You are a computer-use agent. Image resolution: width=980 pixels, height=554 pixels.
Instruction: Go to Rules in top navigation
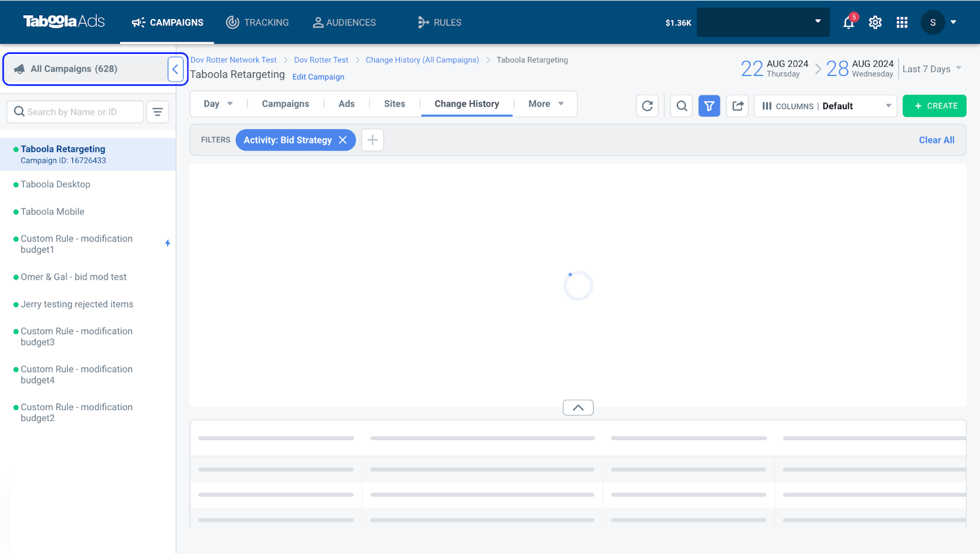440,23
